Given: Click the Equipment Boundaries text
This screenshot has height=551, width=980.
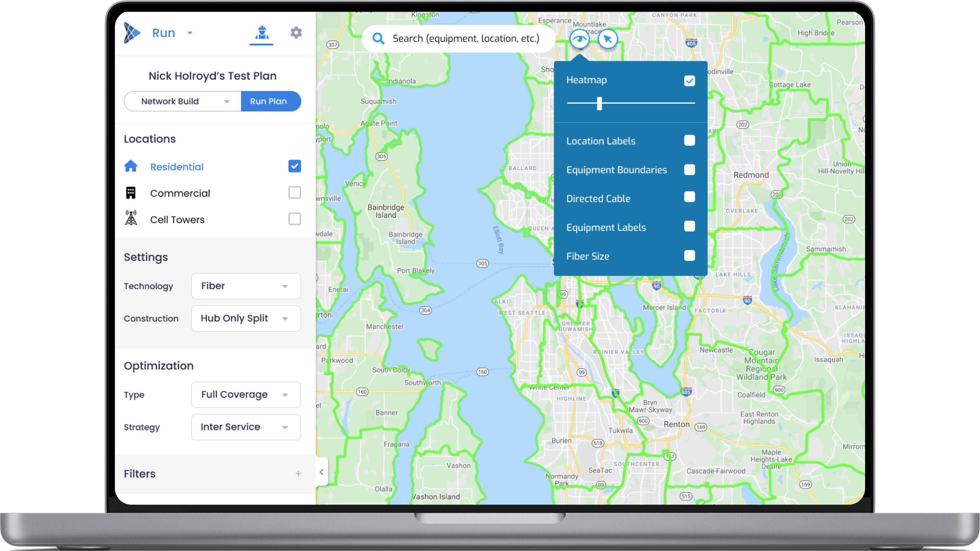Looking at the screenshot, I should coord(616,170).
